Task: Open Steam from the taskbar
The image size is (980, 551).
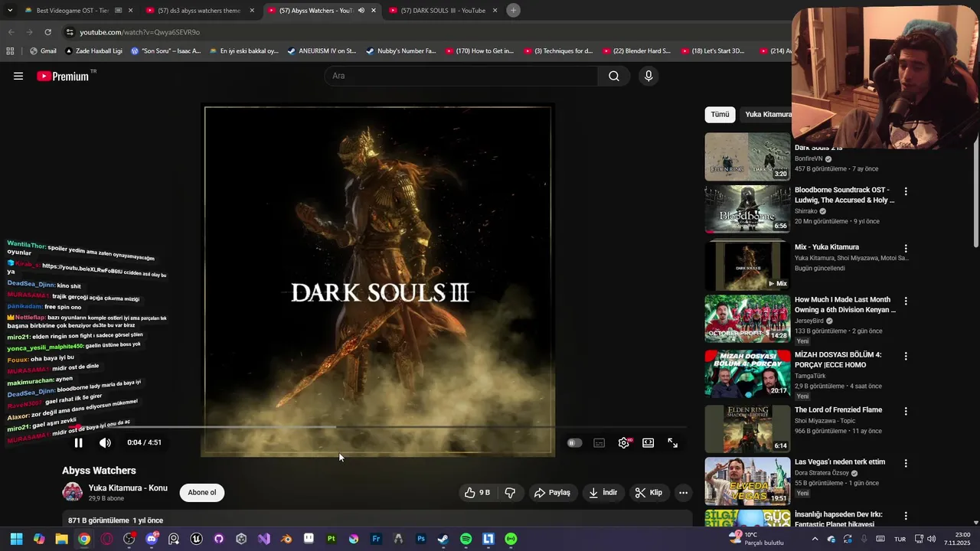Action: 443,539
